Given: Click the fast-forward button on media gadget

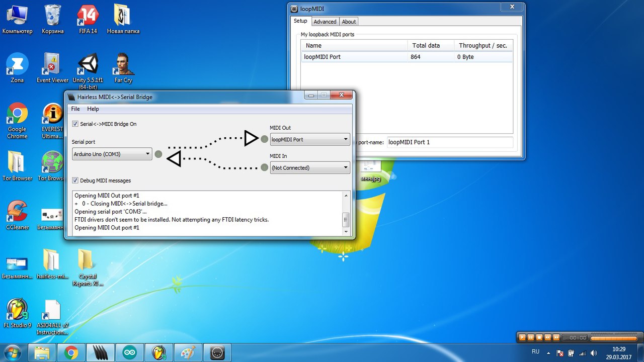Looking at the screenshot, I should click(556, 337).
